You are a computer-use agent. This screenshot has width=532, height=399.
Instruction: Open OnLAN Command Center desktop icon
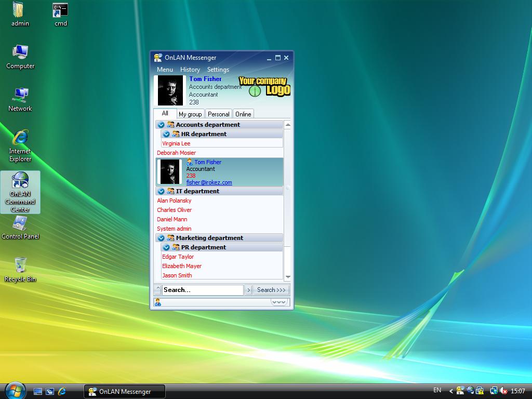[x=20, y=192]
